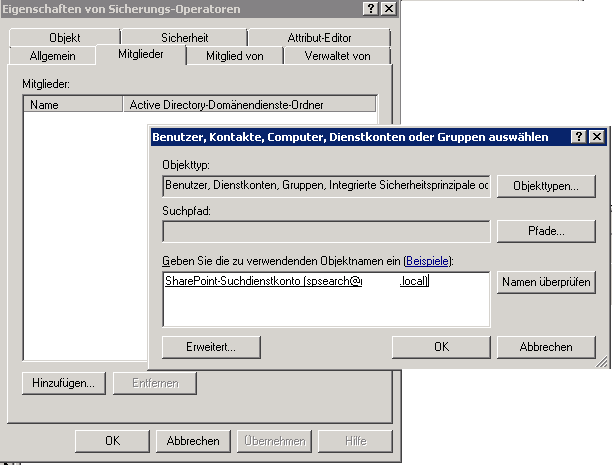Click Abbrechen in the Eigenschaften window

point(193,441)
